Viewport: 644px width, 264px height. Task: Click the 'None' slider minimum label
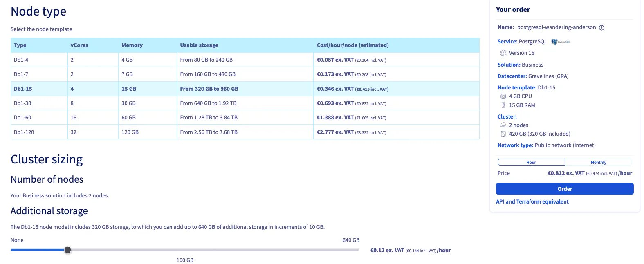(x=17, y=240)
